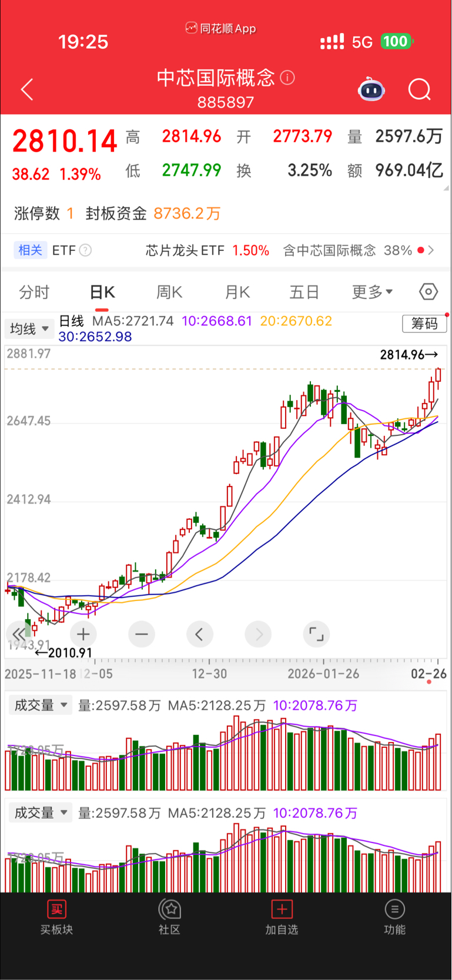Tap 加自选 to add to watchlist

pyautogui.click(x=282, y=918)
